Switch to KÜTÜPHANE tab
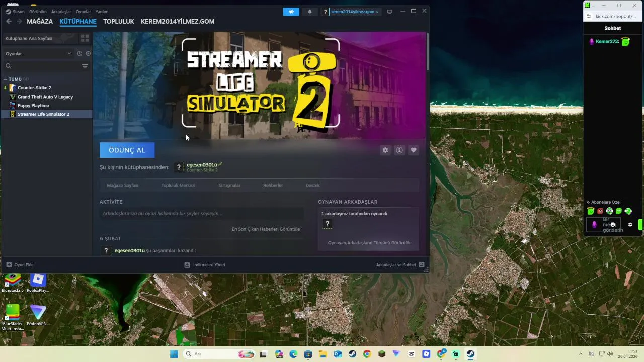 78,21
